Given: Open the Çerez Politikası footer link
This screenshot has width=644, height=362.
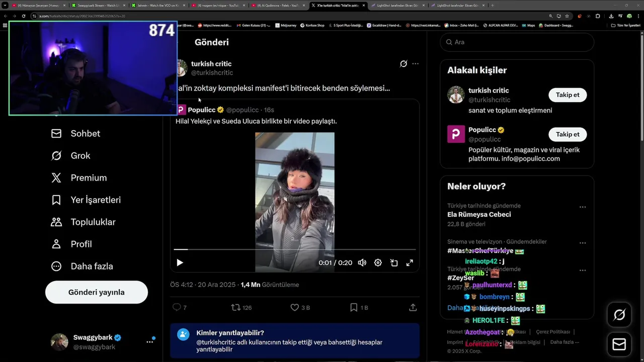Looking at the screenshot, I should (x=553, y=332).
